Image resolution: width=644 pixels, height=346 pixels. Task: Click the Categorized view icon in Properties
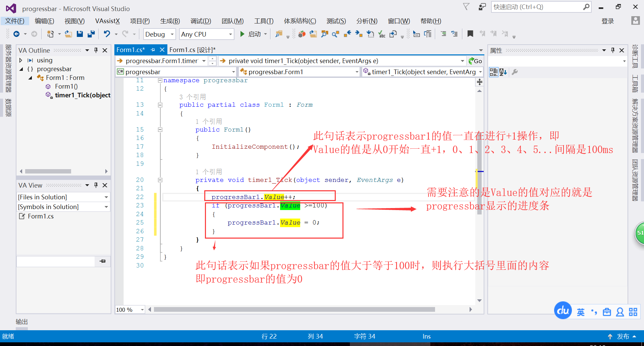(x=493, y=72)
